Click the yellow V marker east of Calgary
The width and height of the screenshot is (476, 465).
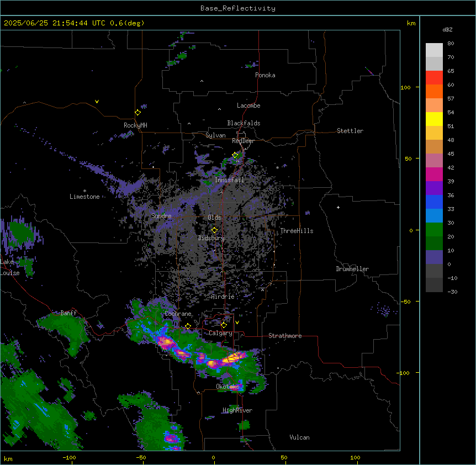coord(237,323)
